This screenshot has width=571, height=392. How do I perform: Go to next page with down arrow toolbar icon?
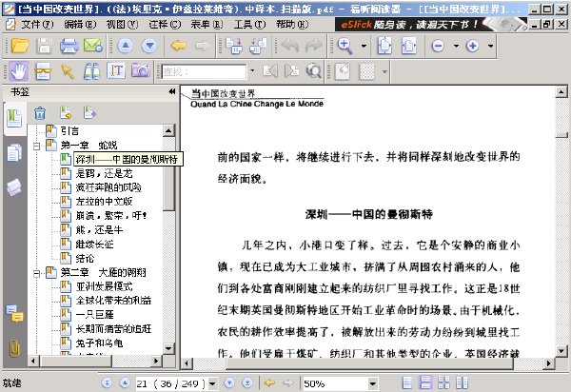(149, 46)
